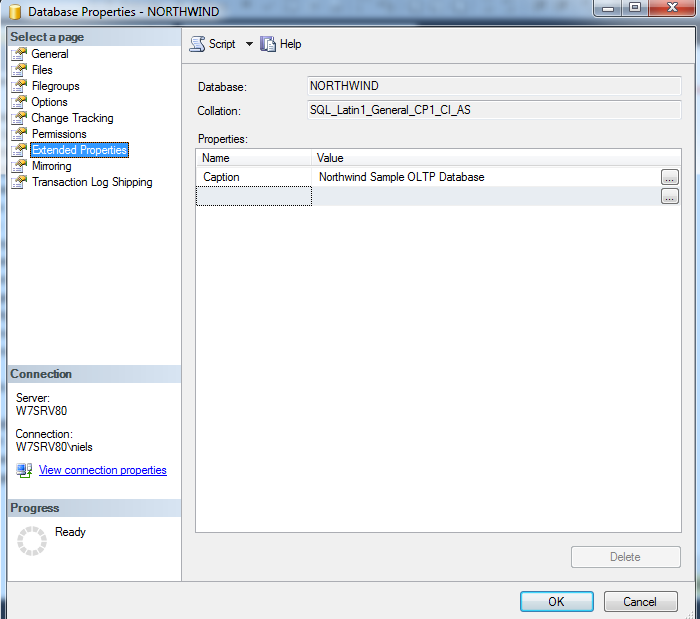Viewport: 700px width, 619px height.
Task: Open Help from the toolbar label
Action: [x=290, y=44]
